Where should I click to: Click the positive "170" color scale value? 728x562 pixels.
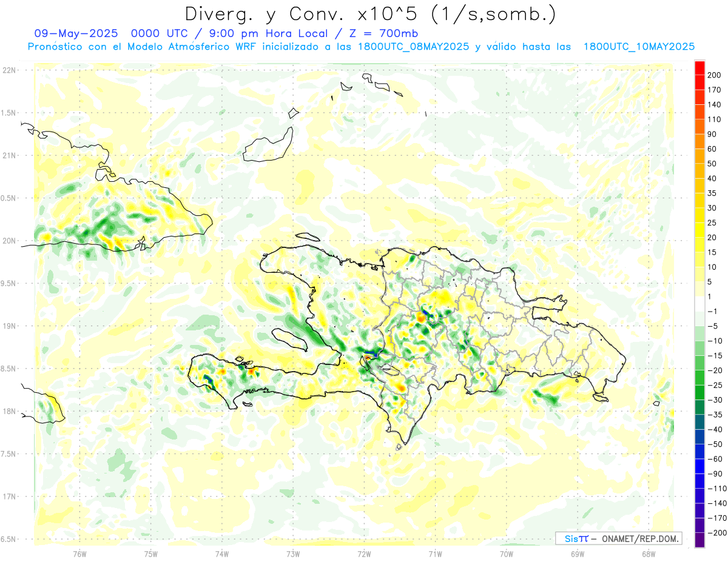click(715, 90)
